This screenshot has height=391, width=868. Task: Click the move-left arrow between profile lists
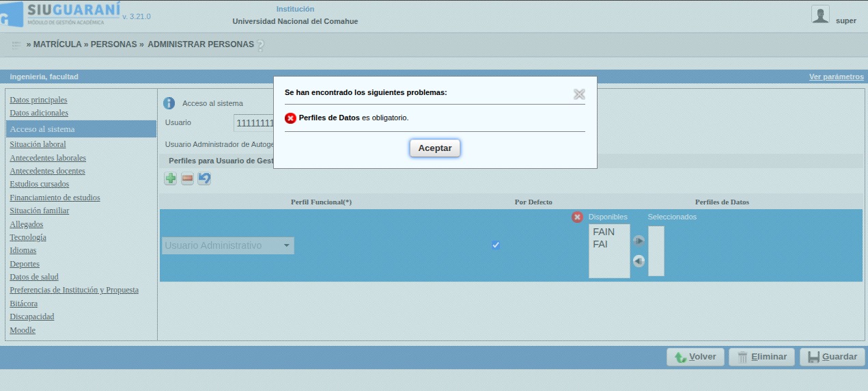click(x=639, y=260)
